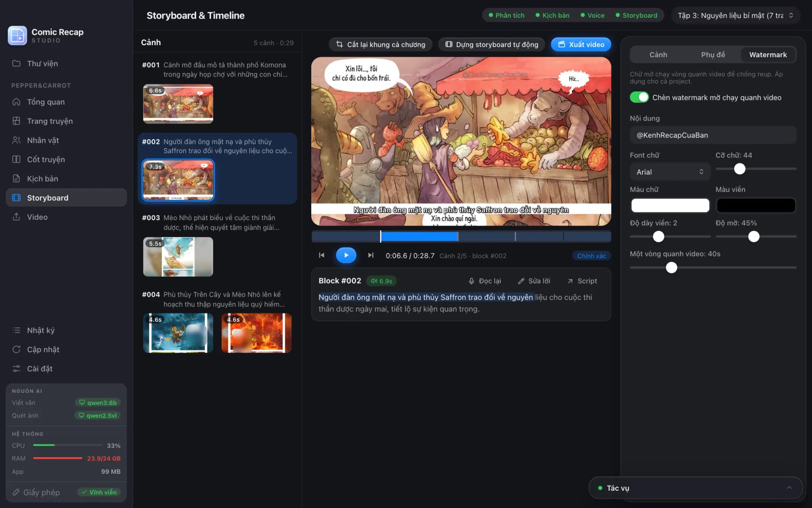Image resolution: width=812 pixels, height=508 pixels.
Task: Skip to the previous scene
Action: click(x=321, y=255)
